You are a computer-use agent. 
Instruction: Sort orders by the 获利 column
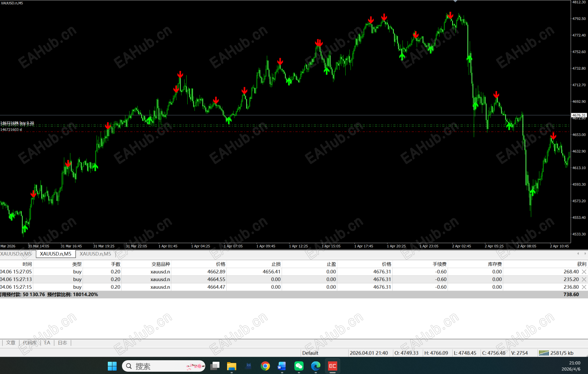[582, 264]
